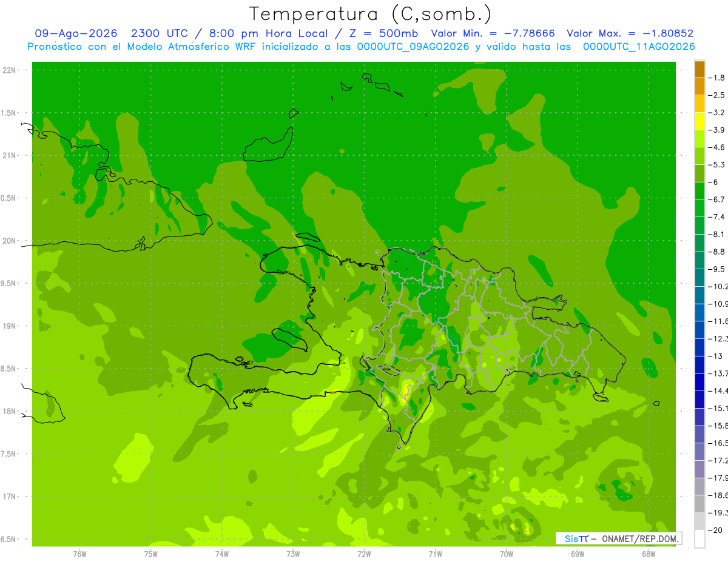Click the '-8.1' color scale value

point(716,234)
